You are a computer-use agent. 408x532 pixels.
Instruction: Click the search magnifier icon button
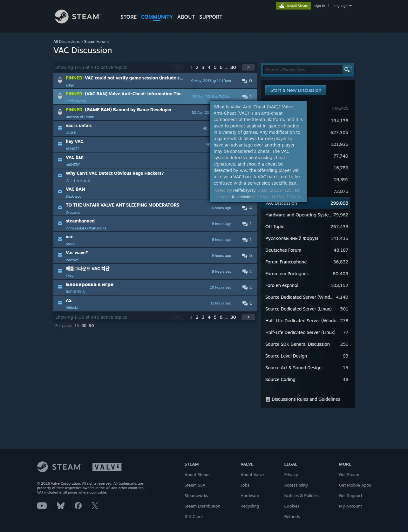pyautogui.click(x=347, y=70)
